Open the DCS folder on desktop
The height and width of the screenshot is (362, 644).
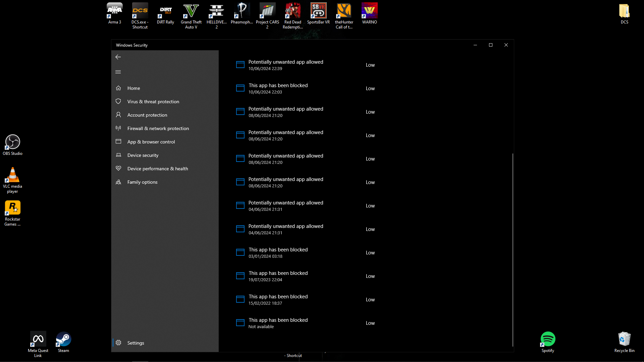pyautogui.click(x=624, y=14)
